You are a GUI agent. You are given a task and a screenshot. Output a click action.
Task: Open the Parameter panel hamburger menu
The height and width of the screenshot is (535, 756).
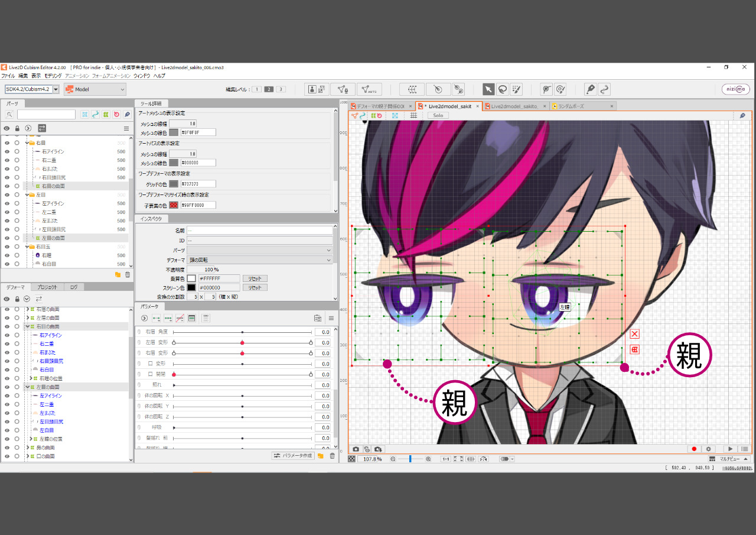(331, 318)
